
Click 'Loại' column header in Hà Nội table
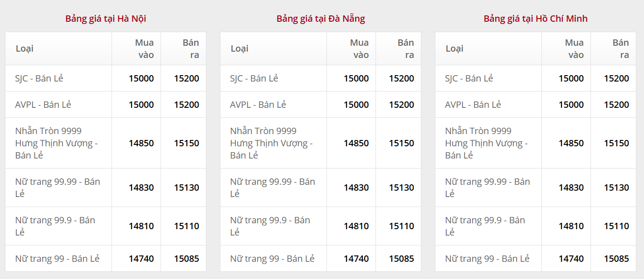[24, 48]
